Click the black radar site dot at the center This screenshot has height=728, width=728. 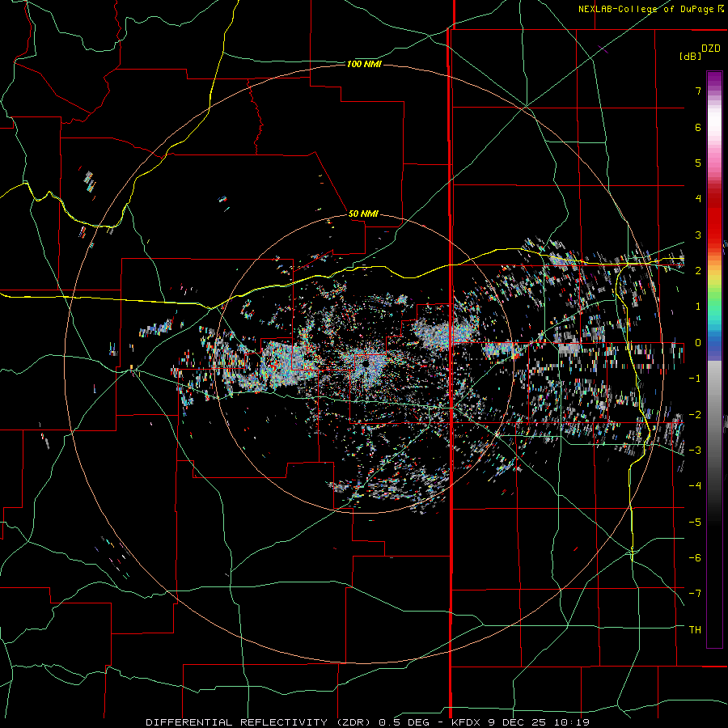(366, 364)
